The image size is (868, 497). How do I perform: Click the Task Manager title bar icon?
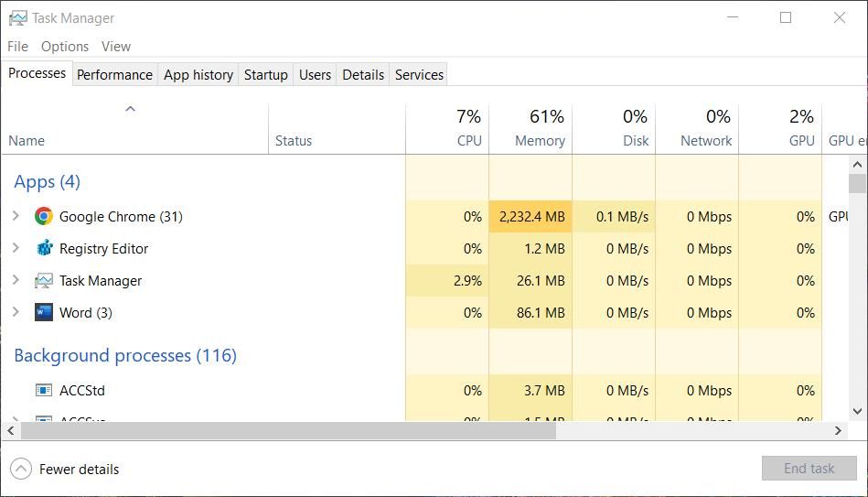click(x=17, y=17)
